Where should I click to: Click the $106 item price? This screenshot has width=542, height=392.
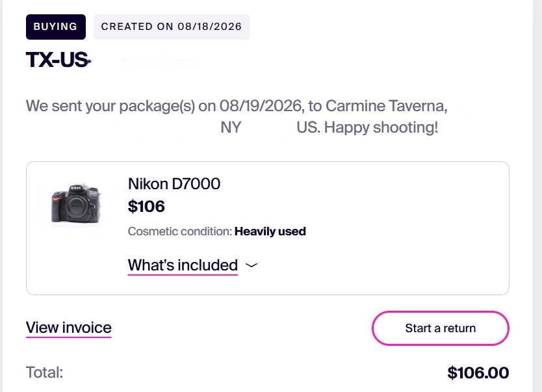click(x=146, y=206)
